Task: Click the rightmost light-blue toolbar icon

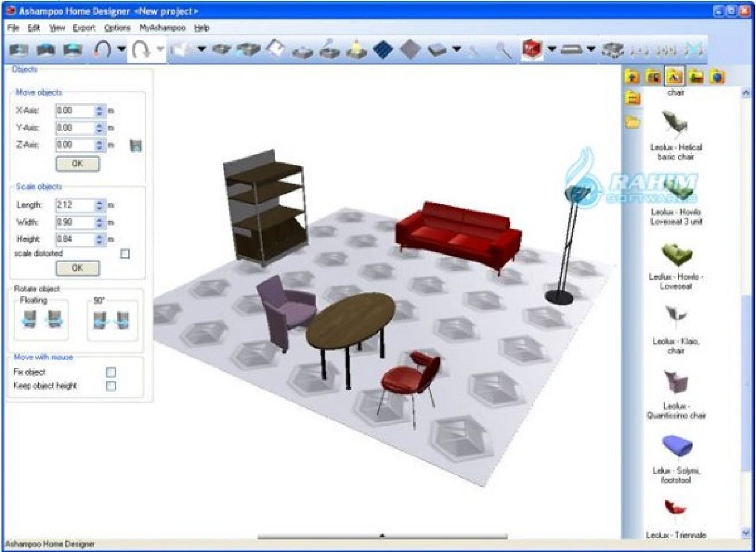Action: pos(693,50)
